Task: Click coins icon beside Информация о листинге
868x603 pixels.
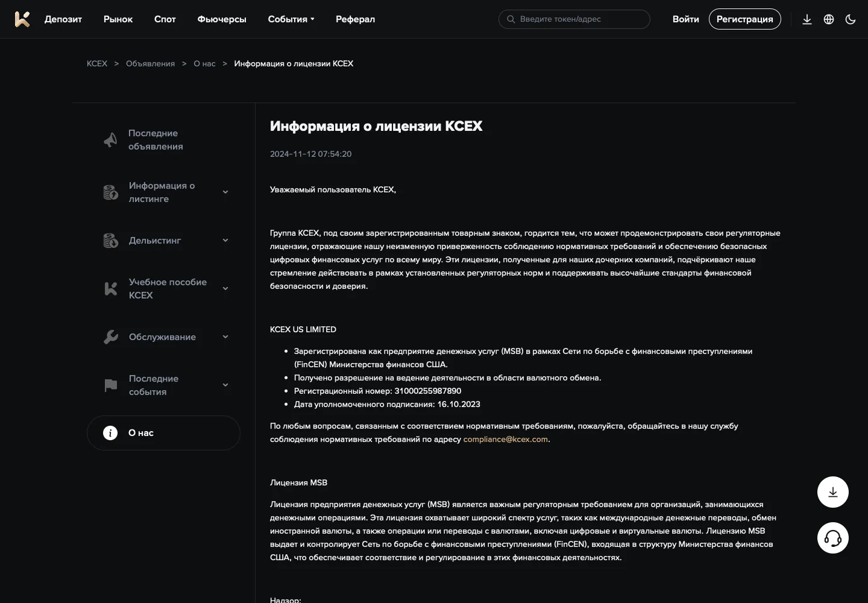Action: 110,192
